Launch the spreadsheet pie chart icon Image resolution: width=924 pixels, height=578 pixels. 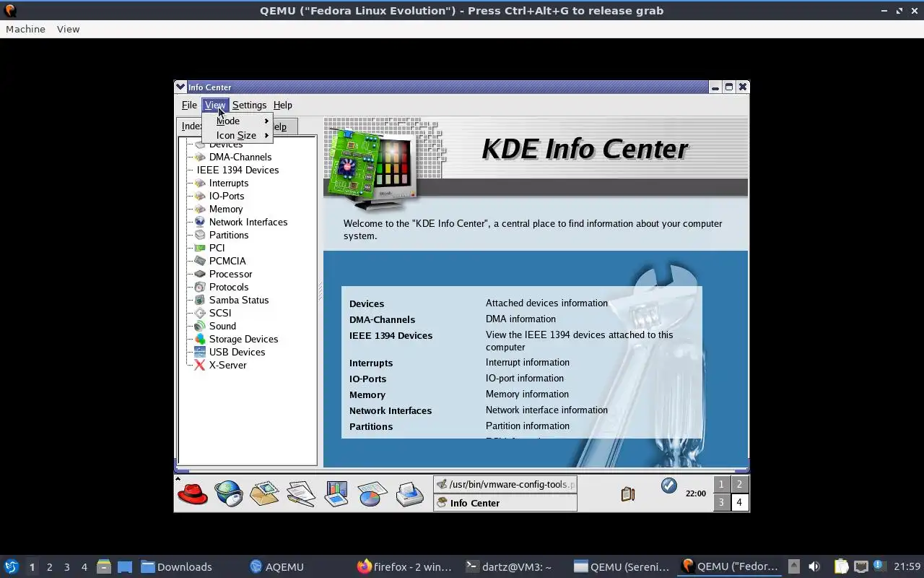[372, 494]
